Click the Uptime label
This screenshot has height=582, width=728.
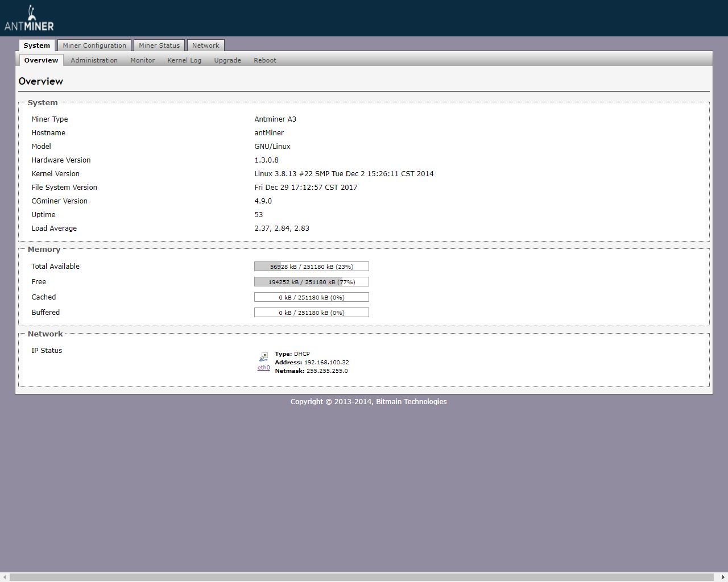point(43,215)
